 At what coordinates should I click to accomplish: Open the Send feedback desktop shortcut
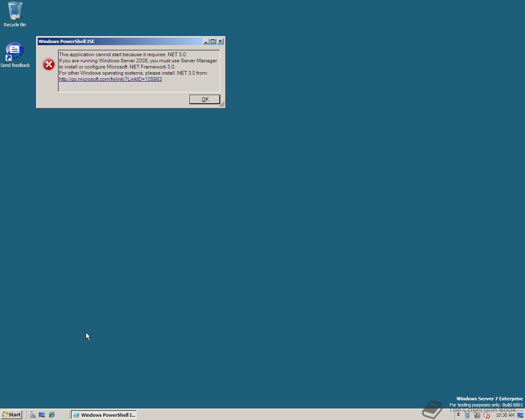(x=15, y=55)
